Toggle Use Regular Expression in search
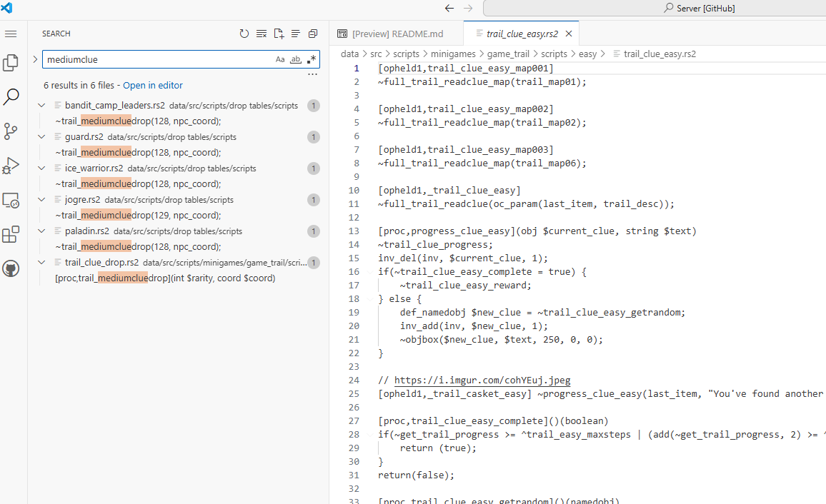This screenshot has height=504, width=826. pyautogui.click(x=312, y=59)
